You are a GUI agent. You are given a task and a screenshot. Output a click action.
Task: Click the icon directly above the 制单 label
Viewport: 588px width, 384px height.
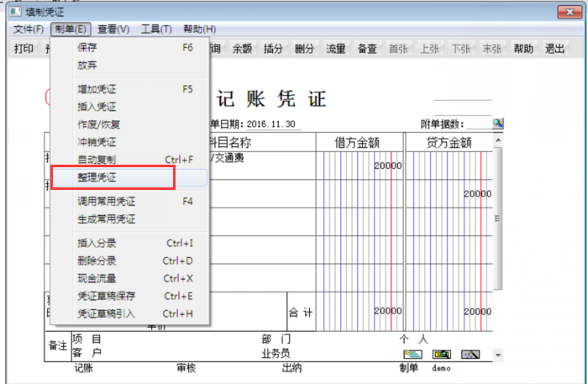(x=412, y=355)
